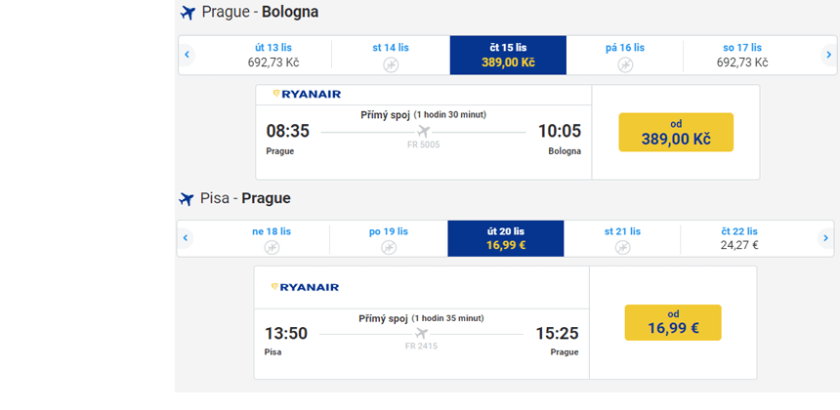Viewport: 840px width, 410px height.
Task: Click no-flight icon under st 21 lis
Action: pos(622,247)
